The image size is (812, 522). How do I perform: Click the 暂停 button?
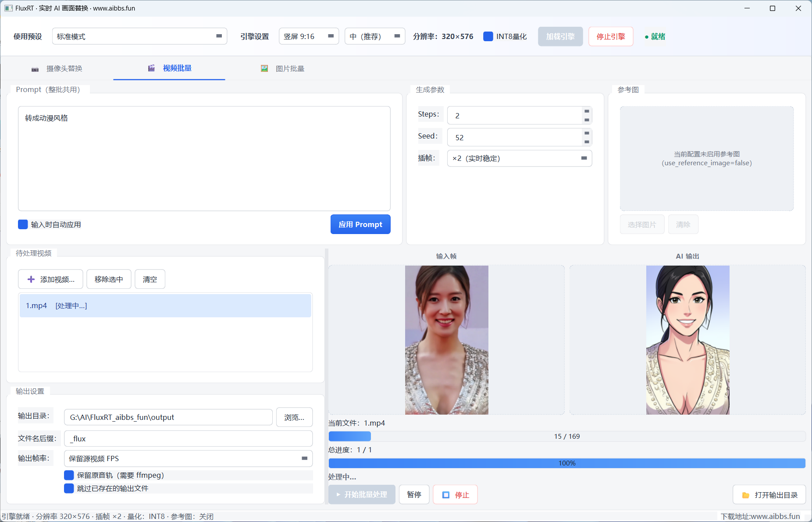point(414,494)
